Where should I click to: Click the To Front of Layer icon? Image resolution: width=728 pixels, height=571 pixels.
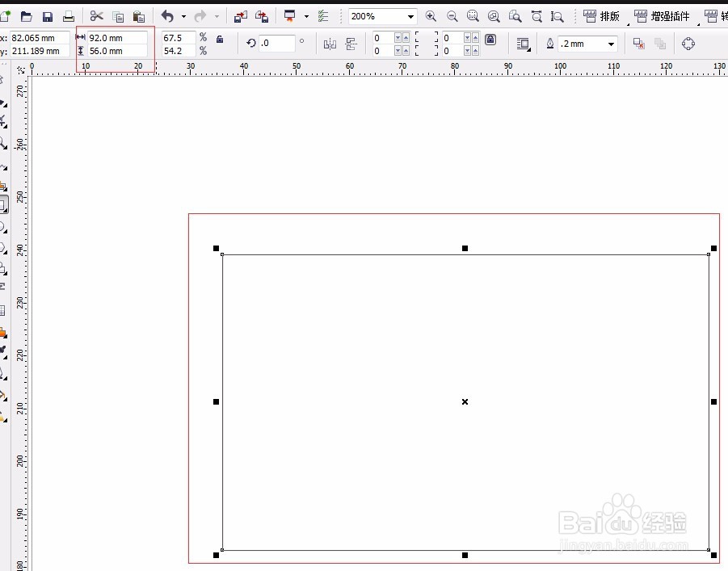[639, 44]
